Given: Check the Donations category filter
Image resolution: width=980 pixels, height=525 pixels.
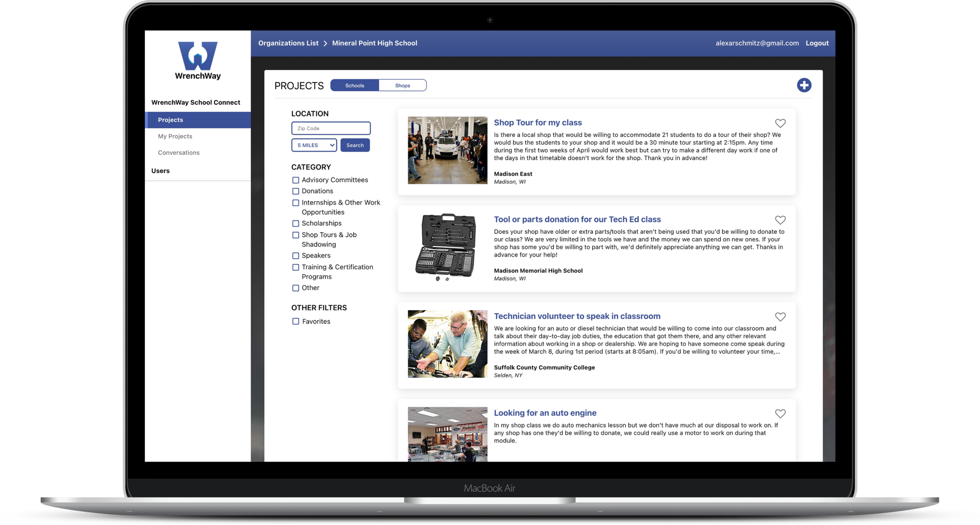Looking at the screenshot, I should click(296, 191).
